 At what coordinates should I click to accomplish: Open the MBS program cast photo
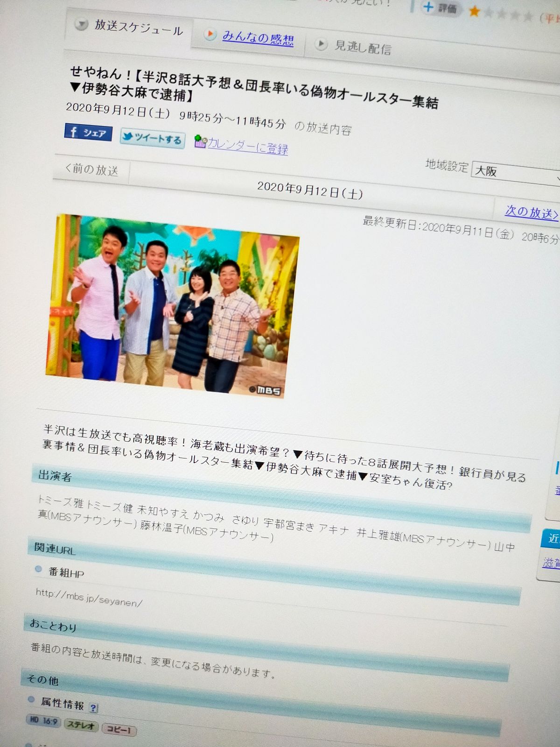click(x=172, y=306)
